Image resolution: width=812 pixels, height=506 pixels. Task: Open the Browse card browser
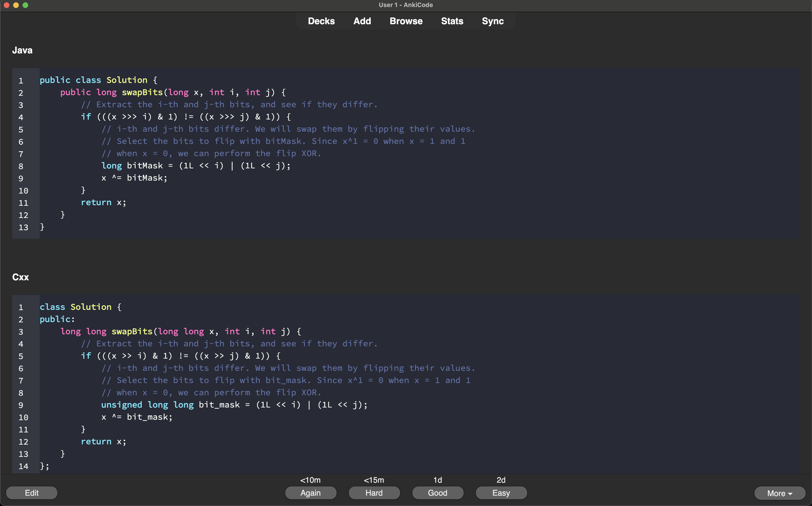tap(406, 21)
